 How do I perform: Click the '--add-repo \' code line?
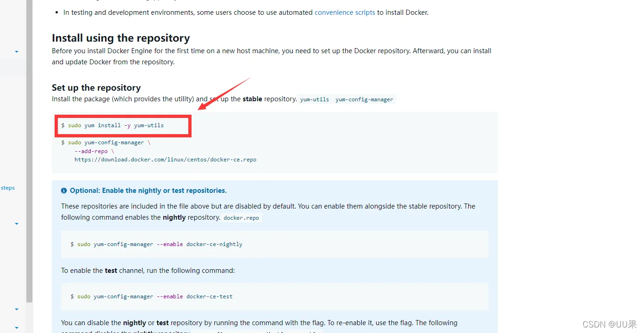tap(94, 151)
